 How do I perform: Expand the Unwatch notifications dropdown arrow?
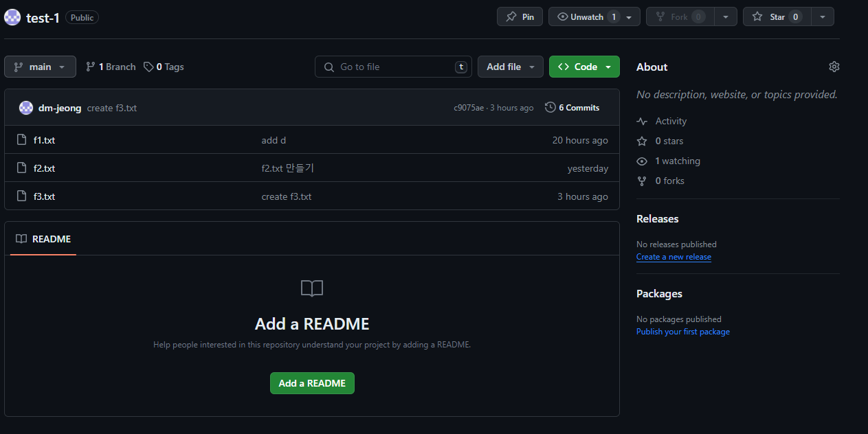[630, 16]
